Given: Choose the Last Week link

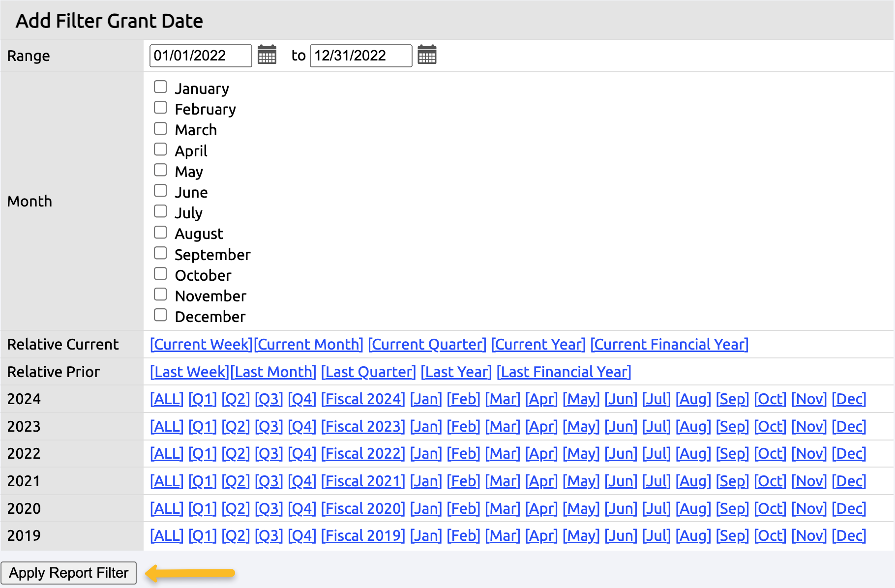Looking at the screenshot, I should 190,372.
